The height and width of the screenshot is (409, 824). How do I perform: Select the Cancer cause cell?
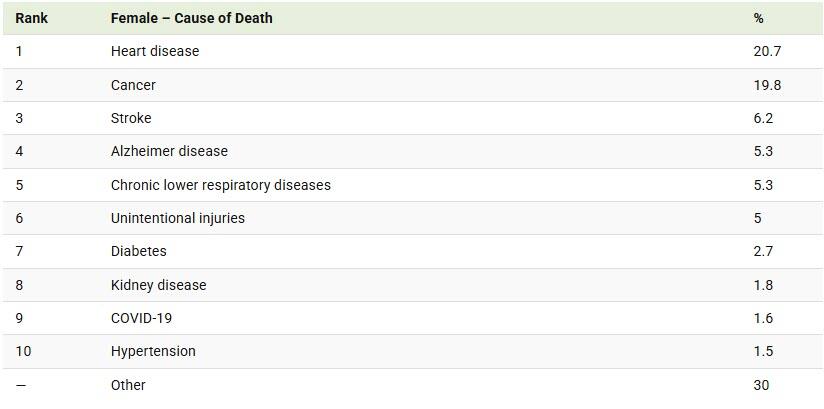pyautogui.click(x=133, y=85)
